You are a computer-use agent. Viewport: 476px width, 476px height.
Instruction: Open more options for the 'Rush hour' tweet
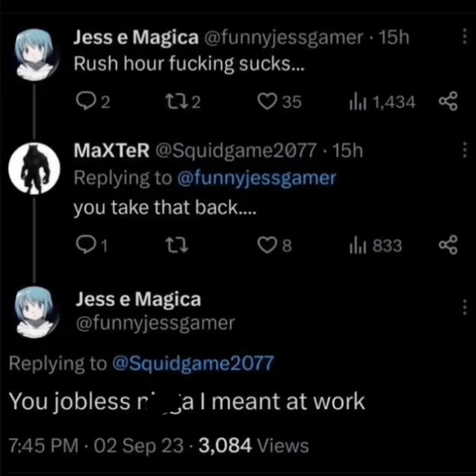tap(464, 38)
